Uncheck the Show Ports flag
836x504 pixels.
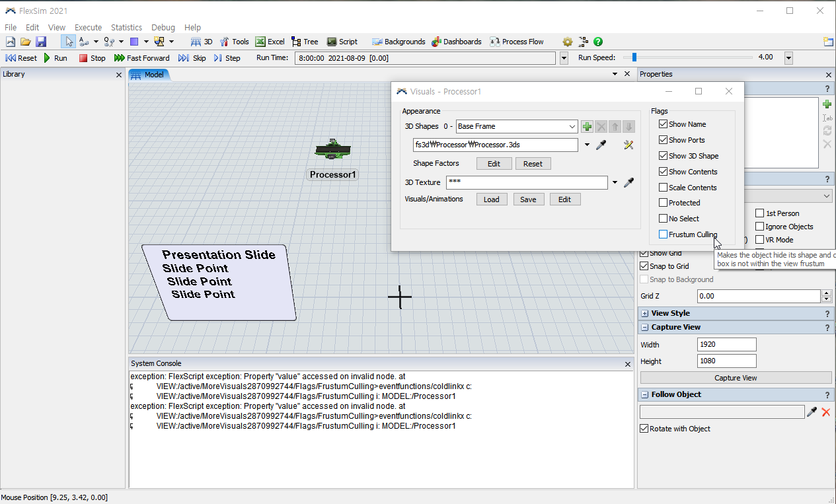click(664, 140)
